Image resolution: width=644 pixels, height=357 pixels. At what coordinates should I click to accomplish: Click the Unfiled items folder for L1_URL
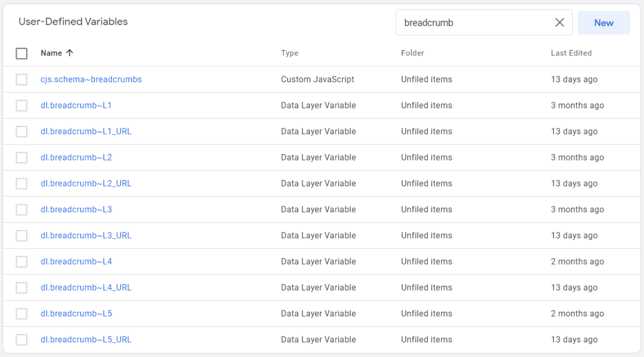[x=426, y=131]
